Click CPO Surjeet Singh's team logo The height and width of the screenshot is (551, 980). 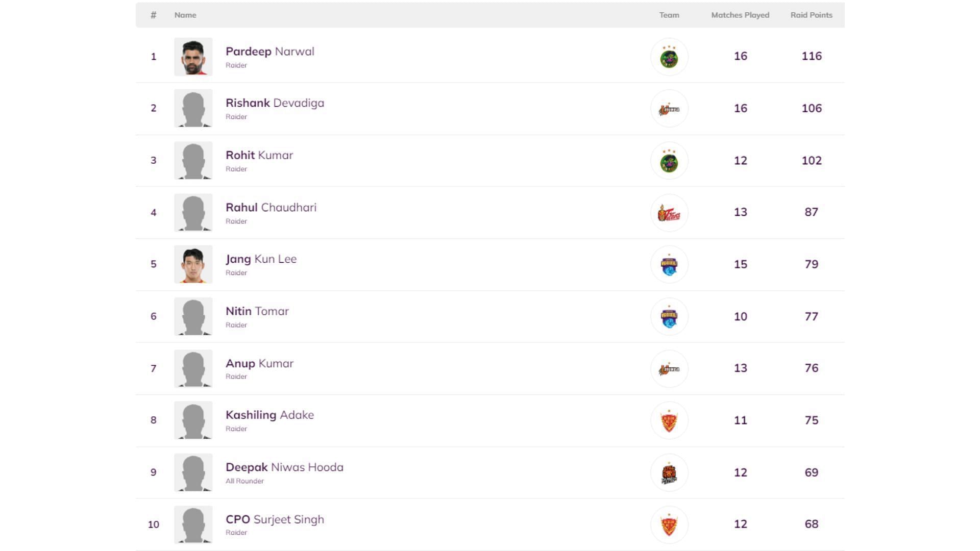click(x=669, y=524)
